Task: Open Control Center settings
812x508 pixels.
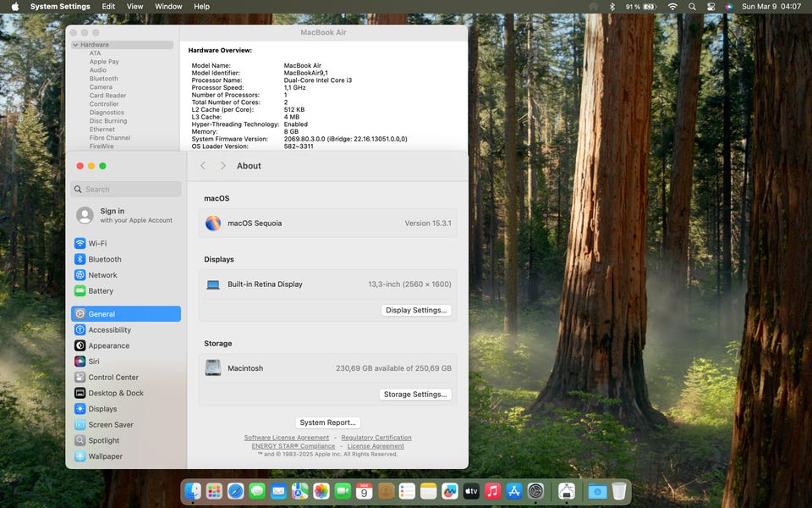Action: point(112,378)
